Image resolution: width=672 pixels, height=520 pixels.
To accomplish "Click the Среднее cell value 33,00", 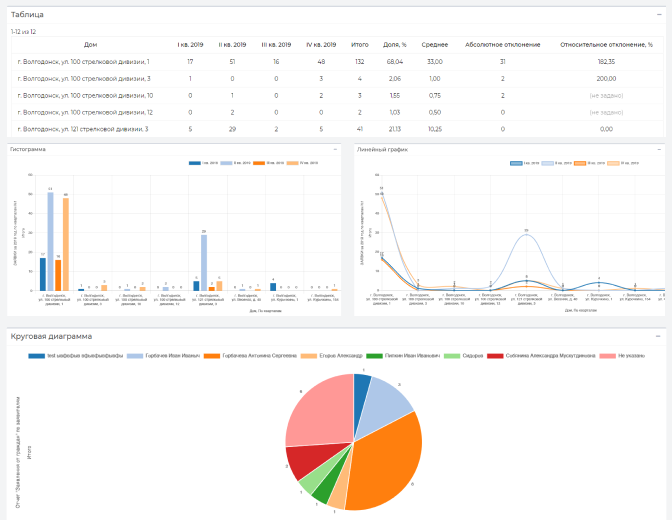I will (435, 62).
